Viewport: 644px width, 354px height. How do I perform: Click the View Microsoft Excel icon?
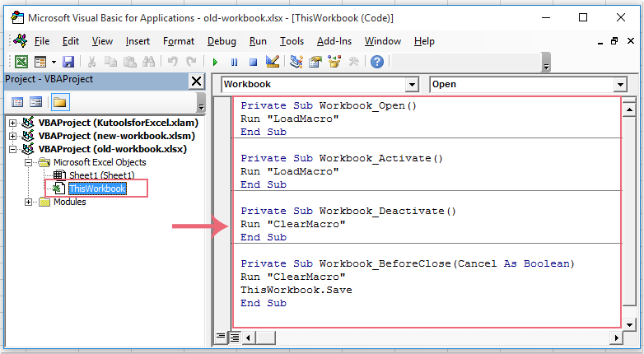tap(21, 62)
